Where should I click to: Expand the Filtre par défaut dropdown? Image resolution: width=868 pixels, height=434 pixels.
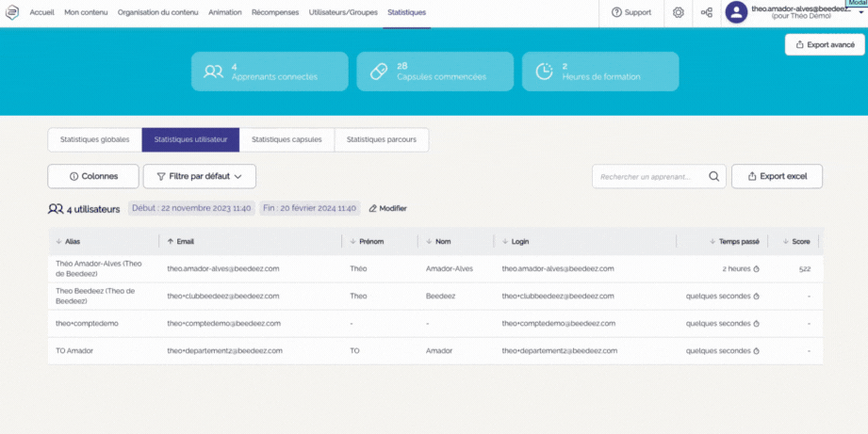pyautogui.click(x=199, y=176)
